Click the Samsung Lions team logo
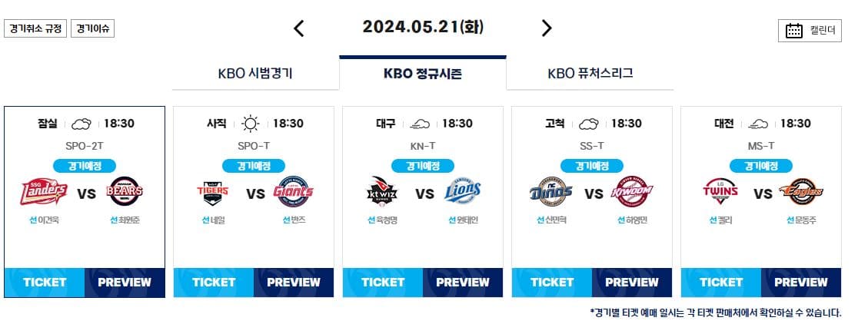 pos(463,191)
